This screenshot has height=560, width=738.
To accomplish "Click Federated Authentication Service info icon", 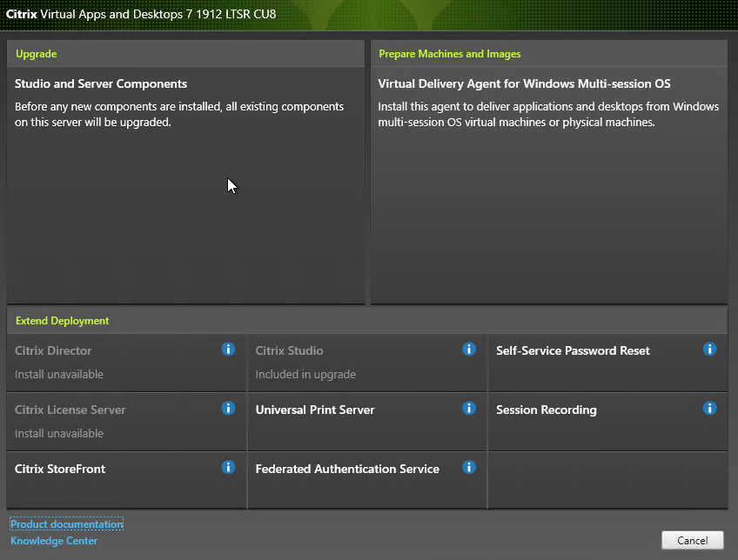I will click(x=469, y=467).
